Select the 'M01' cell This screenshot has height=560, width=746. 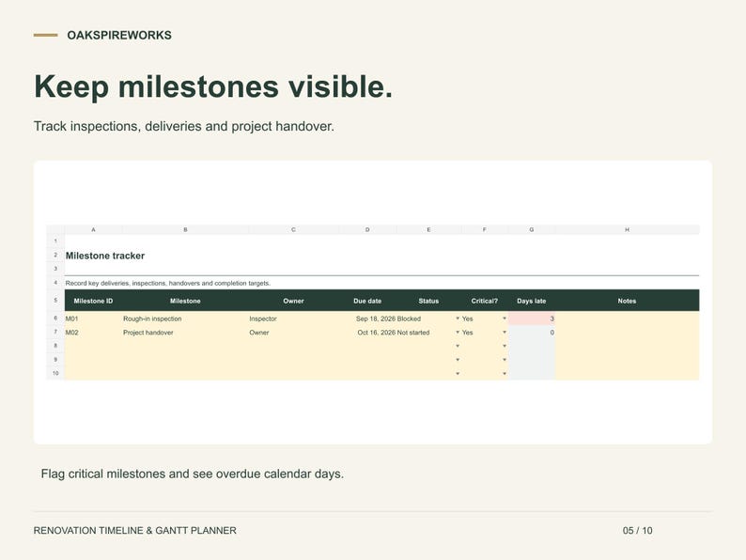coord(93,319)
